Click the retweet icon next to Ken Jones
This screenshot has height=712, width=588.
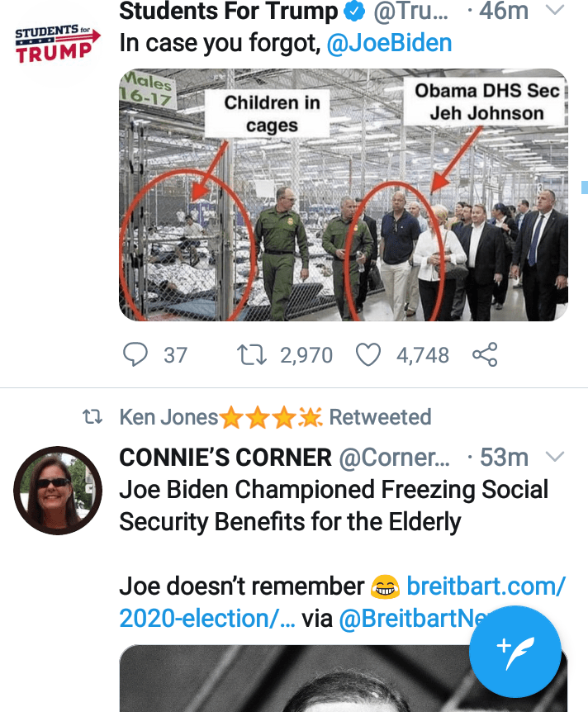click(x=93, y=418)
